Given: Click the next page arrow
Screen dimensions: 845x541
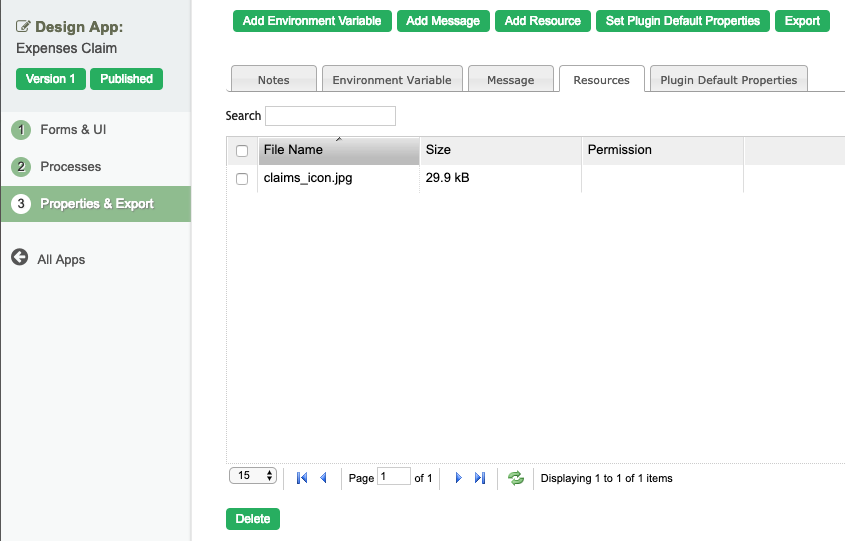Looking at the screenshot, I should point(458,478).
